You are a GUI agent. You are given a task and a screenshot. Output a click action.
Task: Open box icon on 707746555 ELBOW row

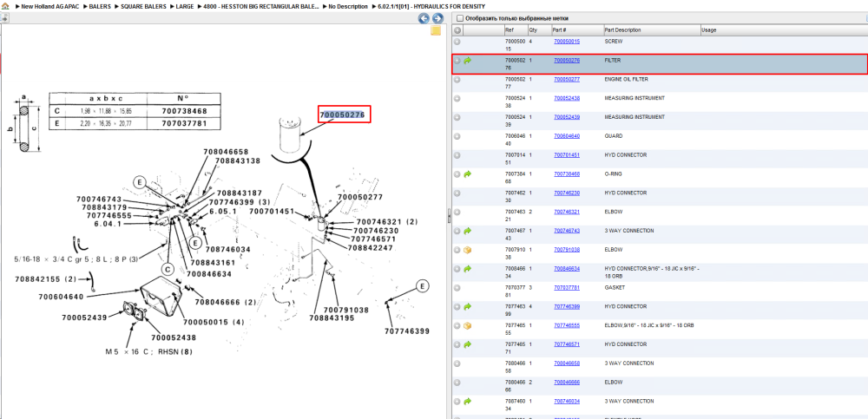pyautogui.click(x=467, y=325)
